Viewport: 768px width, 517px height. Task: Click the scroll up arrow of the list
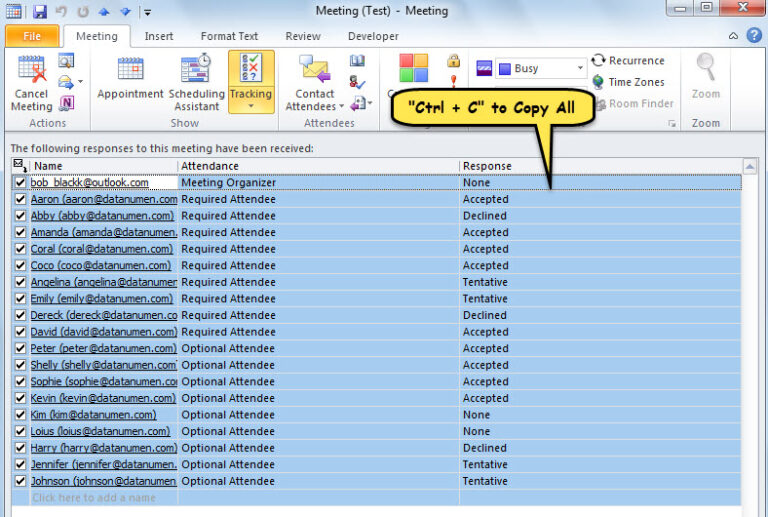(749, 166)
